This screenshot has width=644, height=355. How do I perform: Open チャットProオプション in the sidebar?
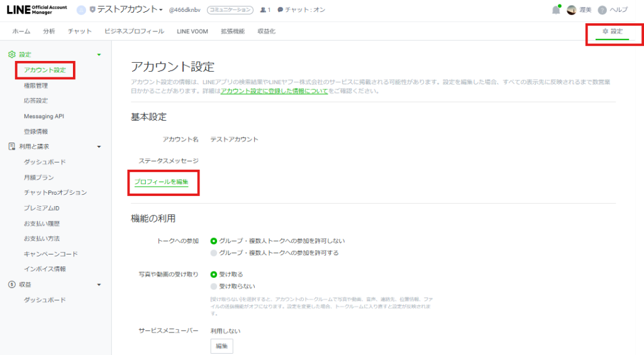pyautogui.click(x=55, y=192)
